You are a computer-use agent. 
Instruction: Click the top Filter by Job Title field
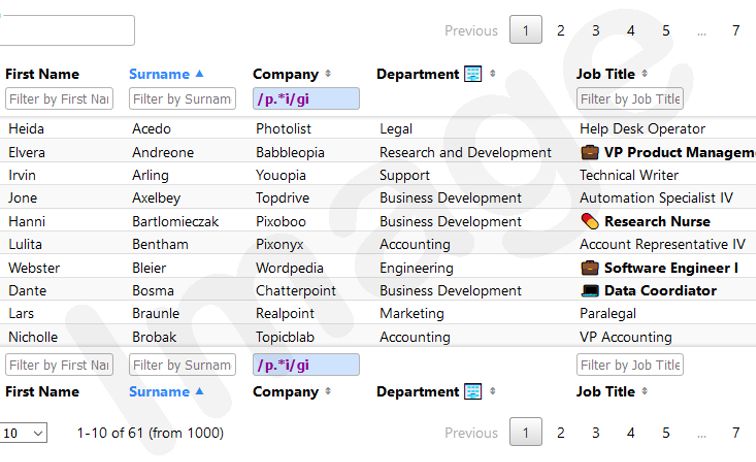630,99
